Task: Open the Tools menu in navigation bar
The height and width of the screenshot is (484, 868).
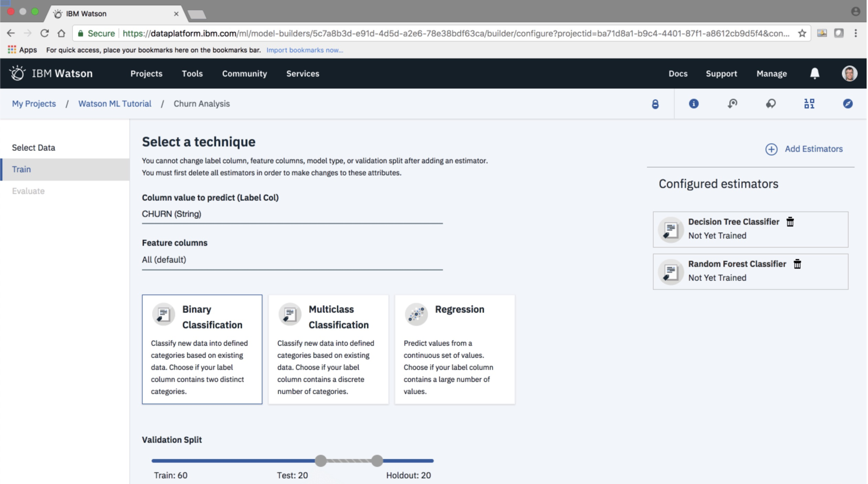Action: point(192,73)
